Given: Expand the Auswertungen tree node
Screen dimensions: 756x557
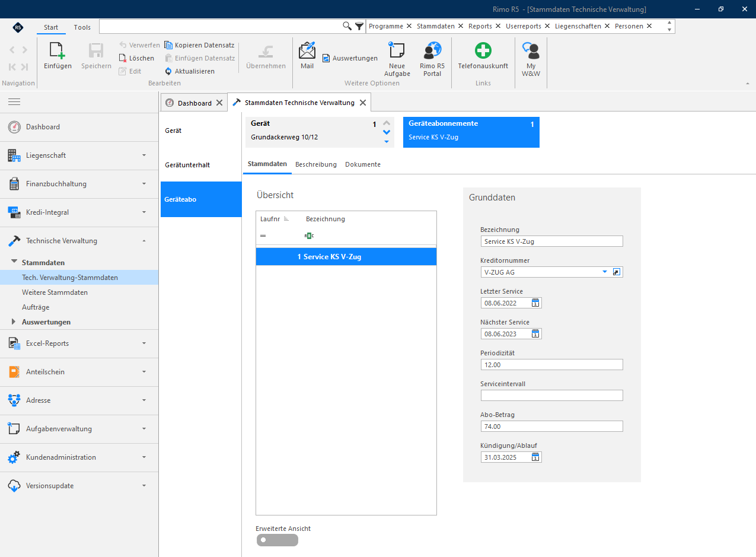Looking at the screenshot, I should (x=14, y=322).
